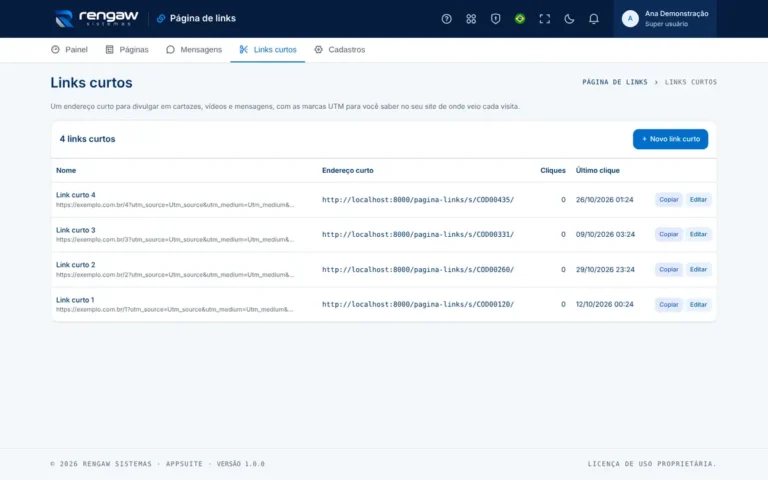Viewport: 768px width, 480px height.
Task: Select the Links curtos tab
Action: (x=268, y=49)
